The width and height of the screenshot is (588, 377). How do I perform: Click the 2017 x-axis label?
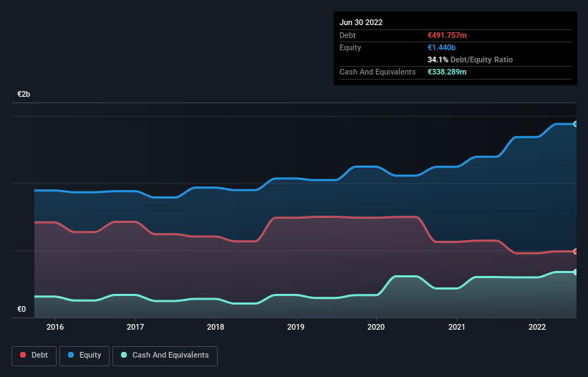click(x=135, y=327)
